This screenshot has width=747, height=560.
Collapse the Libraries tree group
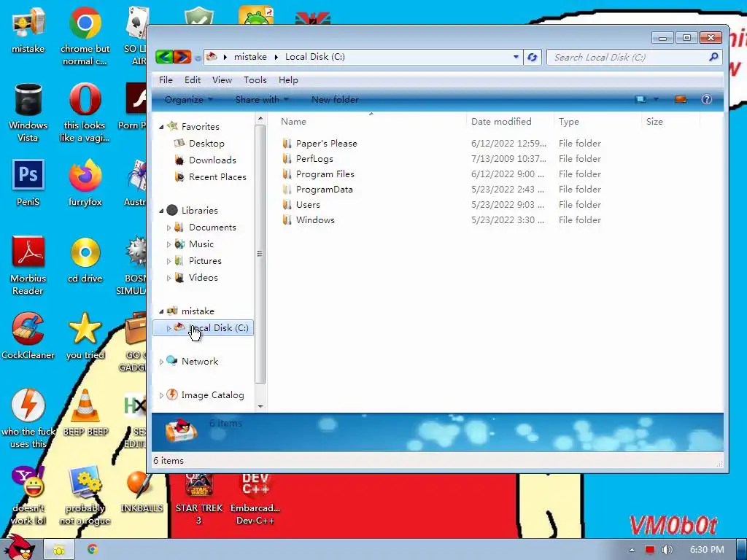[161, 211]
